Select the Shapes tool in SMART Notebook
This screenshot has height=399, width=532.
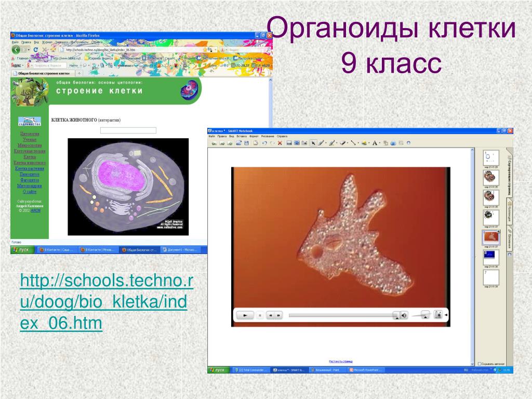point(364,143)
